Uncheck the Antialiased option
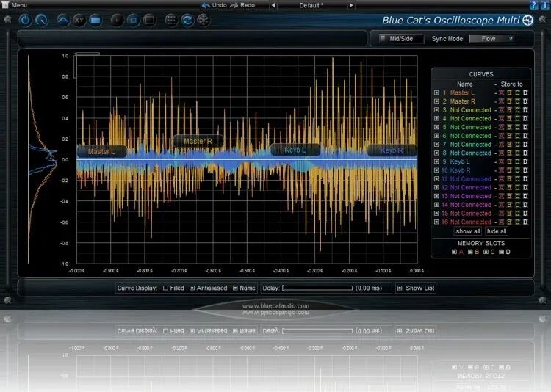Image resolution: width=551 pixels, height=392 pixels. (192, 288)
